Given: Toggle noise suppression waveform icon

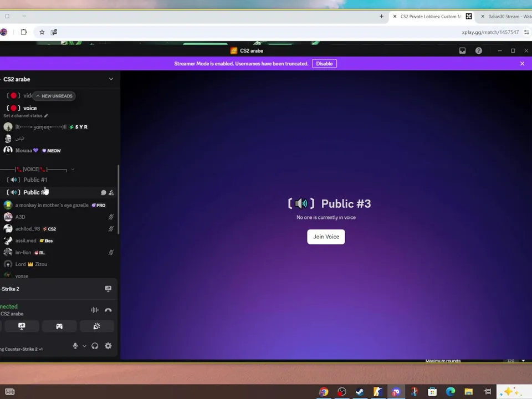Looking at the screenshot, I should tap(95, 310).
